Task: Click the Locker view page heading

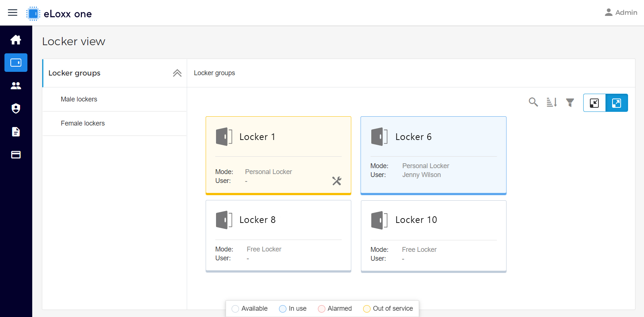Action: coord(74,41)
